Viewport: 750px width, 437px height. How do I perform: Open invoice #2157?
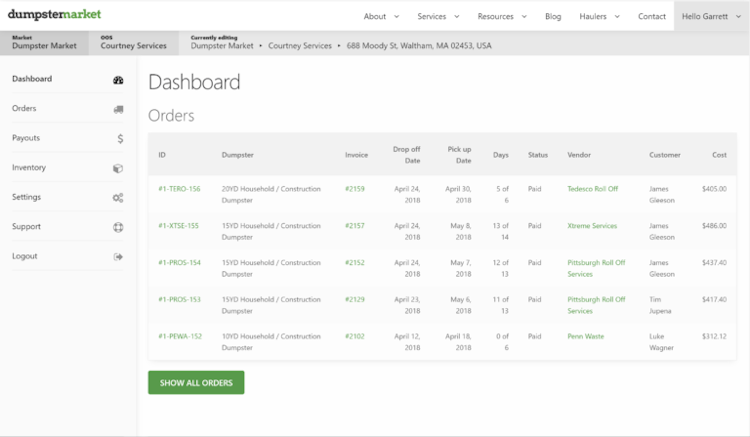355,226
